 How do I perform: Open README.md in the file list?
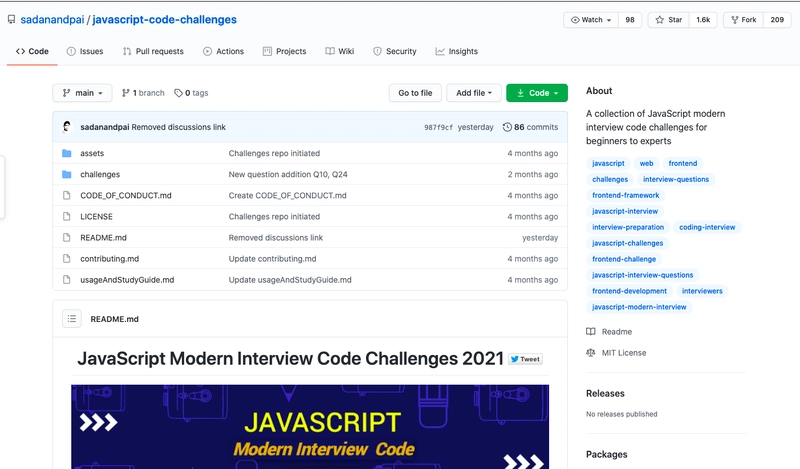(103, 237)
